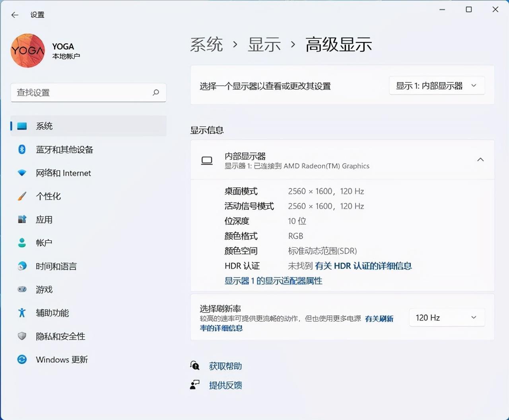
Task: Click the 显示信息 section heading
Action: (207, 130)
